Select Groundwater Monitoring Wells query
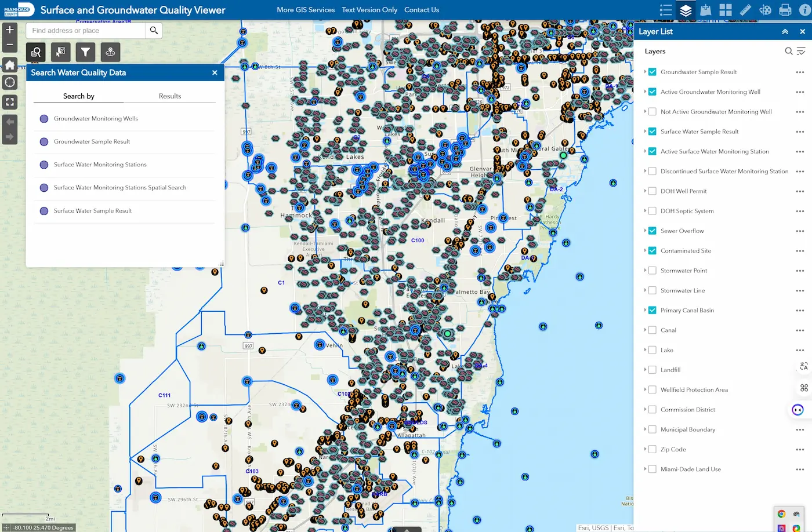812x532 pixels. click(x=125, y=119)
